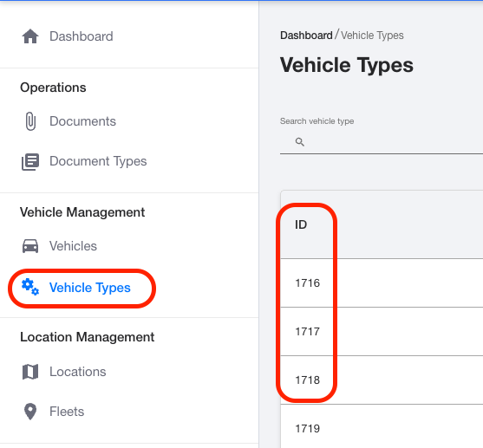The image size is (483, 448).
Task: Focus the Search vehicle type field
Action: [x=382, y=142]
